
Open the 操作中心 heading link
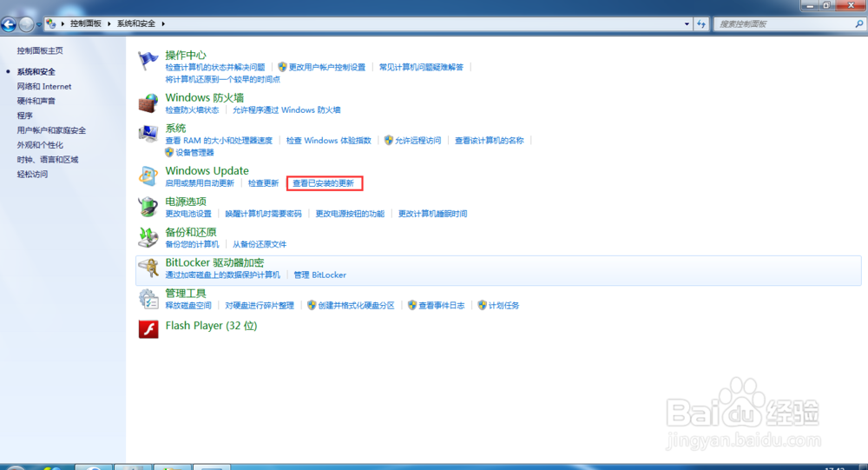[x=186, y=55]
